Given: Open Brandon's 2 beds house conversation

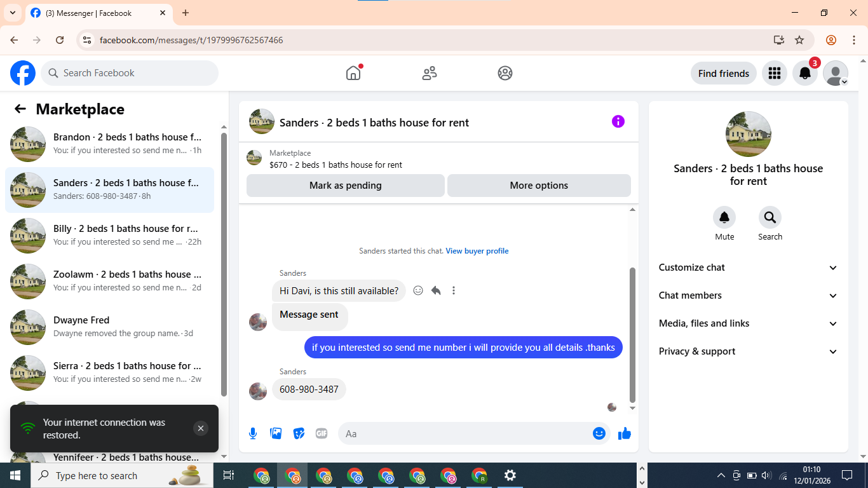Looking at the screenshot, I should tap(109, 144).
